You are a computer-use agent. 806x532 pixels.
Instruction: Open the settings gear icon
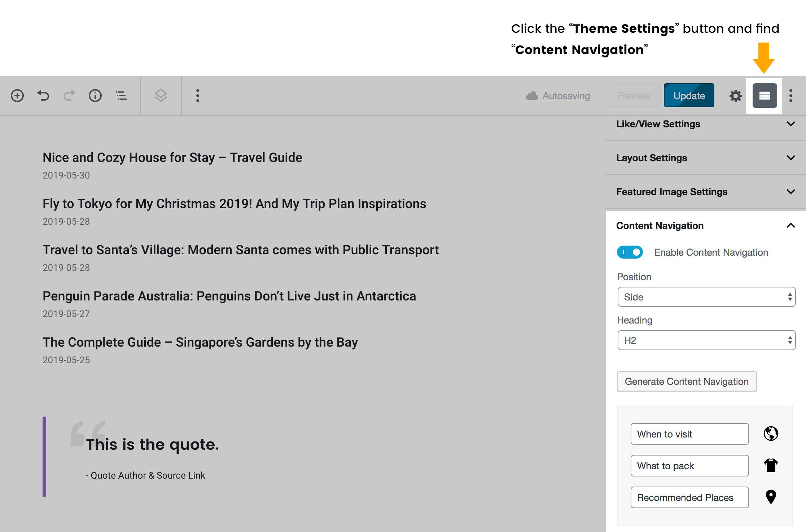pos(735,96)
